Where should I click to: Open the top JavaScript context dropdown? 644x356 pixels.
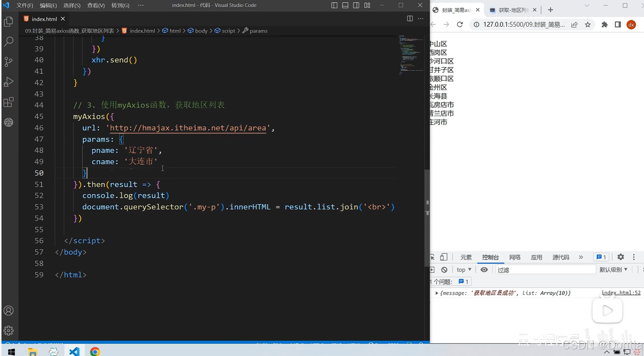pyautogui.click(x=464, y=270)
